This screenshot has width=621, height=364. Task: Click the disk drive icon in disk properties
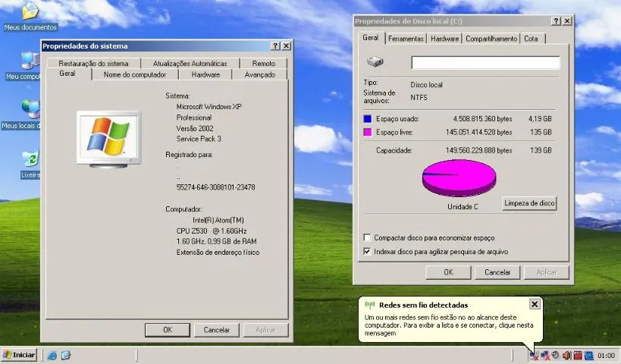click(375, 61)
